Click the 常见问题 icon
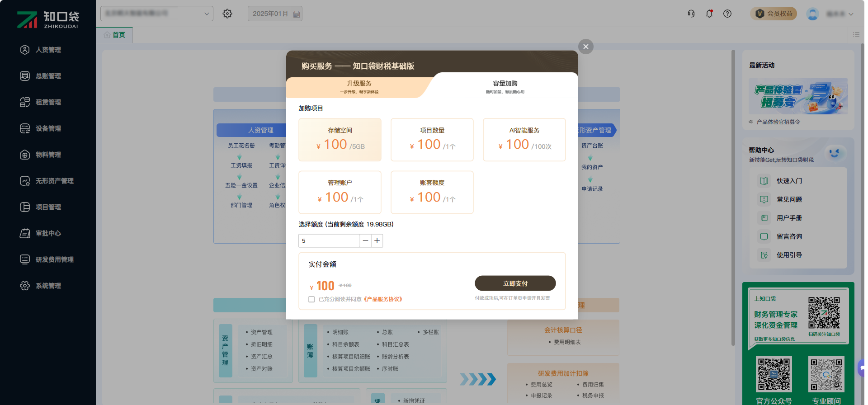The image size is (868, 405). coord(764,199)
